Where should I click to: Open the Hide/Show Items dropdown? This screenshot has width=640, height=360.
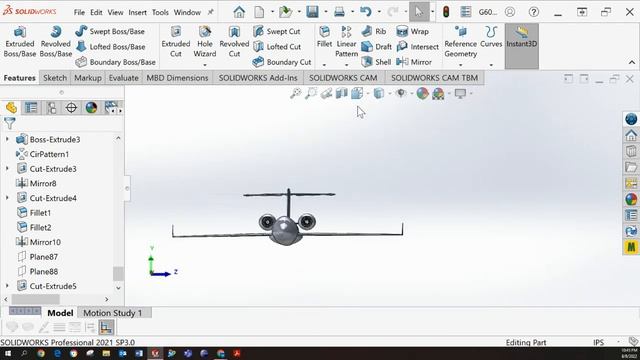click(411, 94)
